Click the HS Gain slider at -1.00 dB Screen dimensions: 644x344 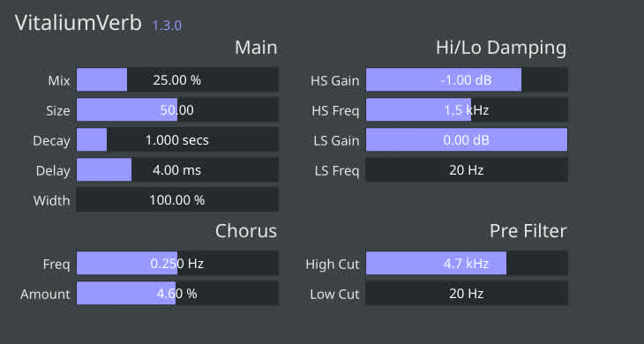(467, 79)
